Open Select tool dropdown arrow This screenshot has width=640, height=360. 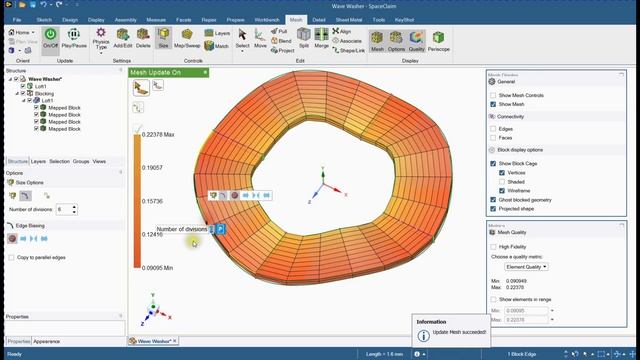point(242,51)
